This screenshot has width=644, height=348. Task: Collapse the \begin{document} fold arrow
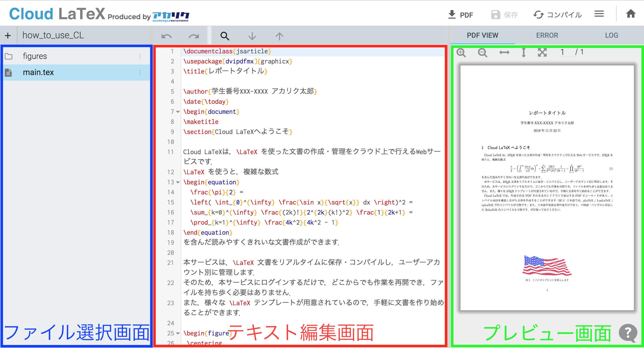tap(178, 112)
